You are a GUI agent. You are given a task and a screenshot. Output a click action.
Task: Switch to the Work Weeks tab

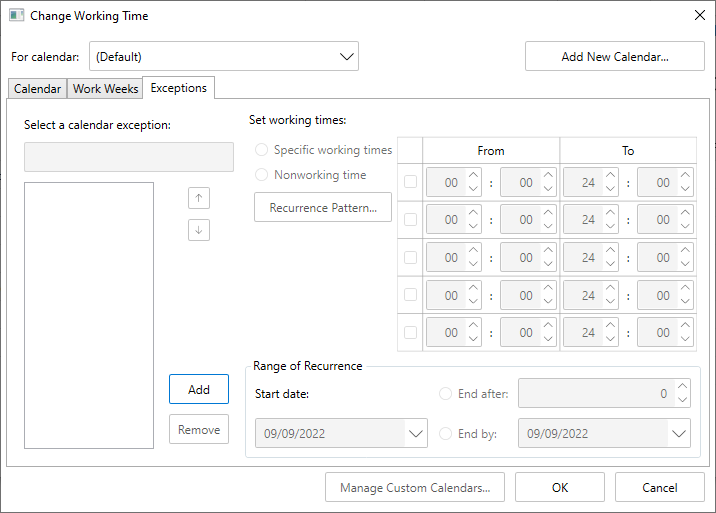coord(105,89)
